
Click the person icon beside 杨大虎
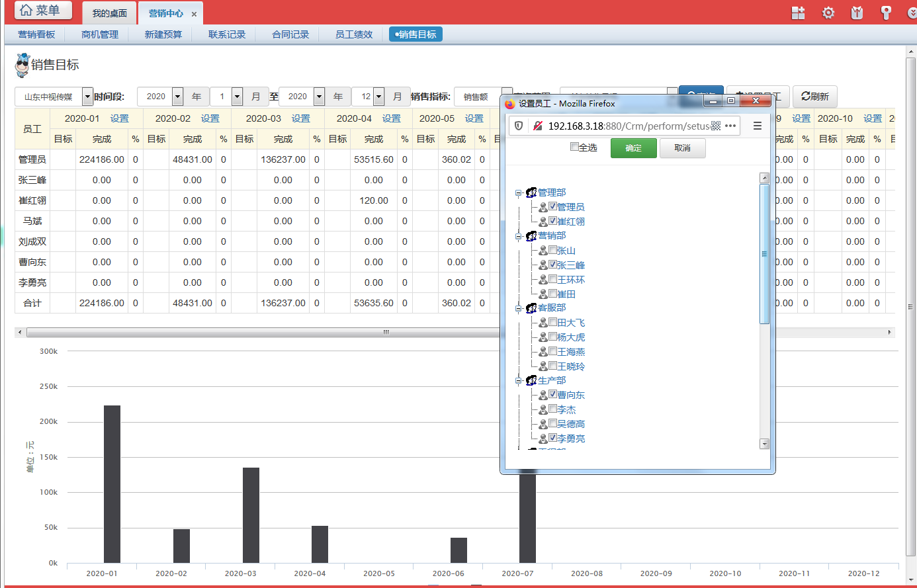(543, 337)
